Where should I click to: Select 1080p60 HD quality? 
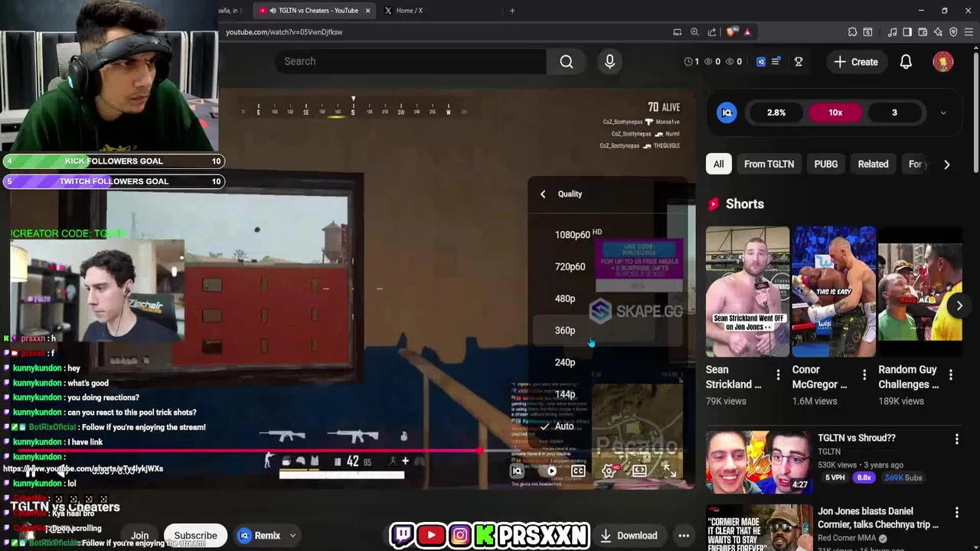tap(609, 234)
